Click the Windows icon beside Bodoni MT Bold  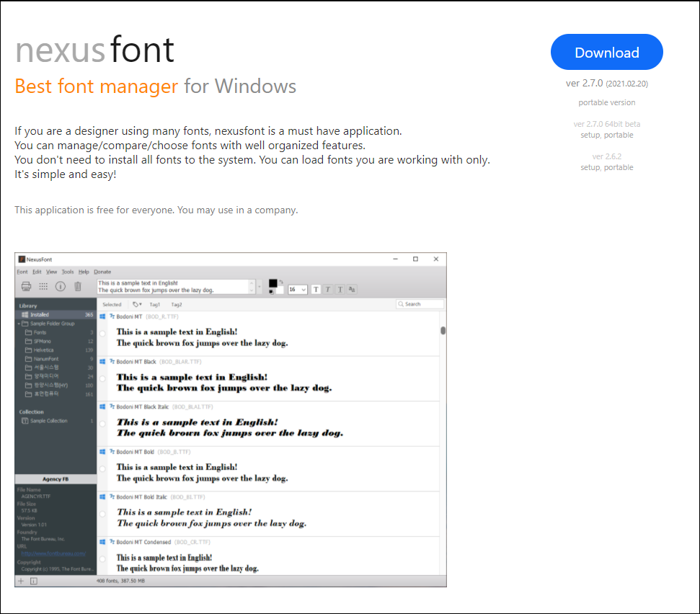(102, 452)
